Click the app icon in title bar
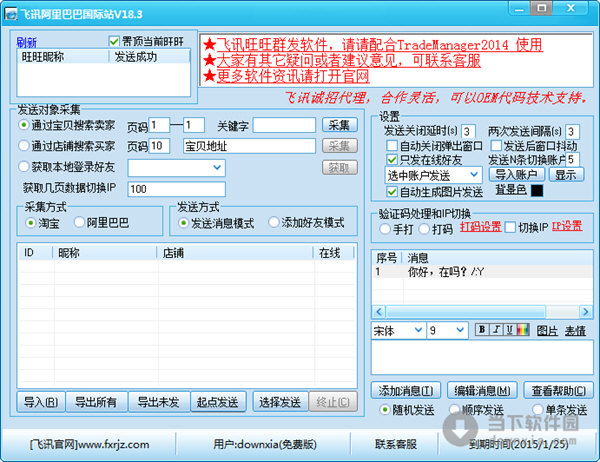This screenshot has width=600, height=462. pyautogui.click(x=11, y=14)
